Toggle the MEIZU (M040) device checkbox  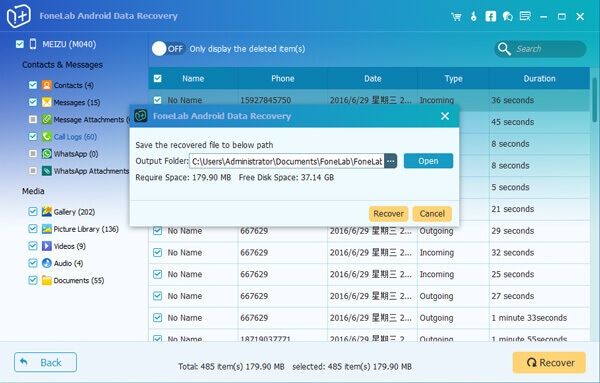(20, 44)
